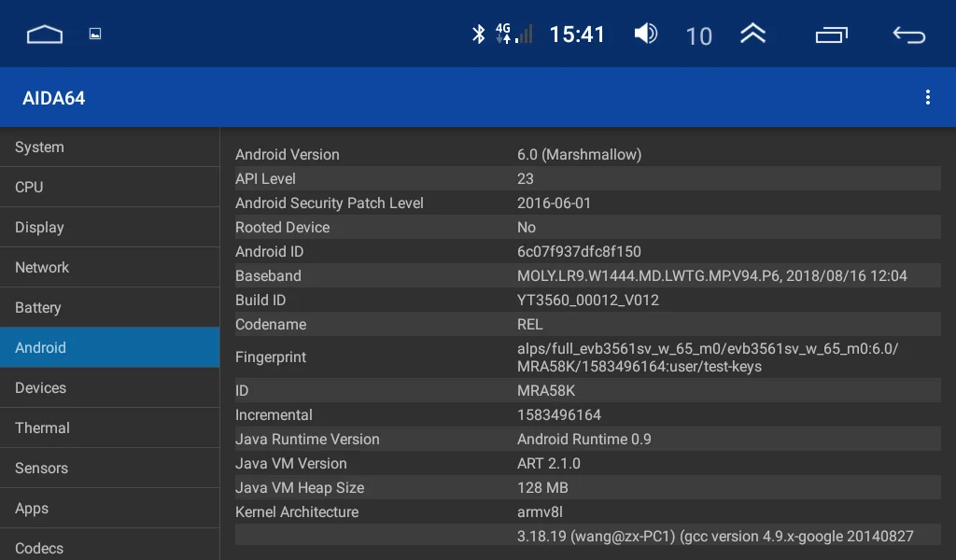Tap the Kernel Architecture label
The height and width of the screenshot is (560, 956).
tap(297, 511)
